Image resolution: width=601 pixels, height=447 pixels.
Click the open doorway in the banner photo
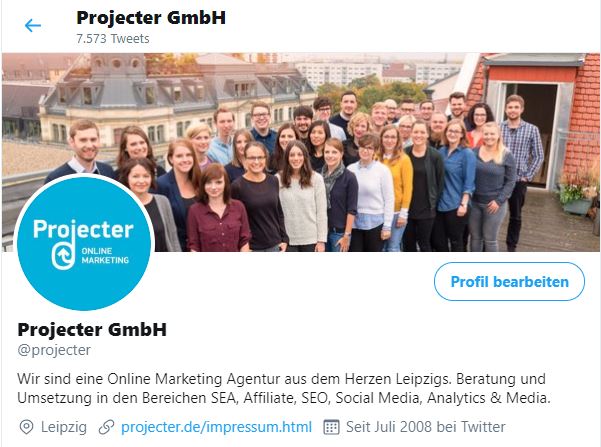[531, 132]
